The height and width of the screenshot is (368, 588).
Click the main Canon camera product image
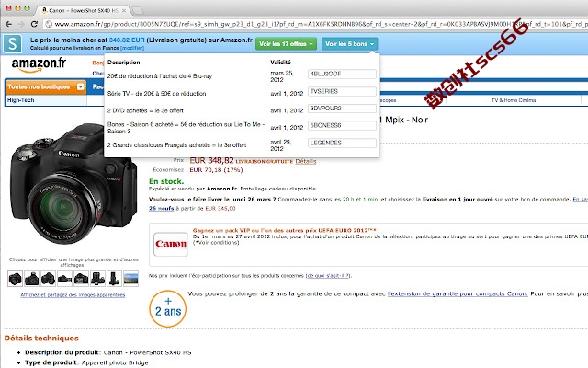(73, 186)
